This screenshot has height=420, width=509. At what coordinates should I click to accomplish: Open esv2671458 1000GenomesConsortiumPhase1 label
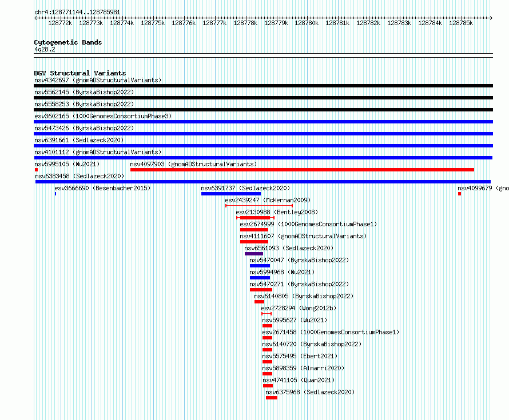(x=331, y=332)
